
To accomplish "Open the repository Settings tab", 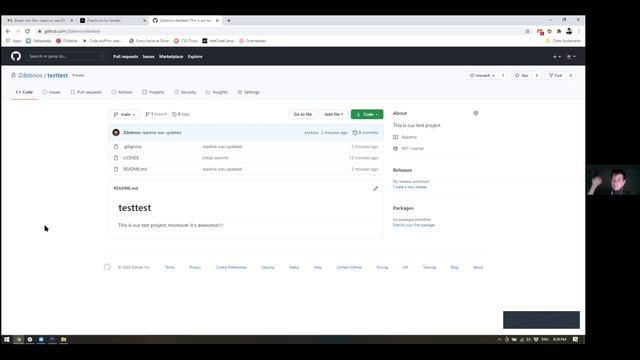I will click(x=248, y=92).
